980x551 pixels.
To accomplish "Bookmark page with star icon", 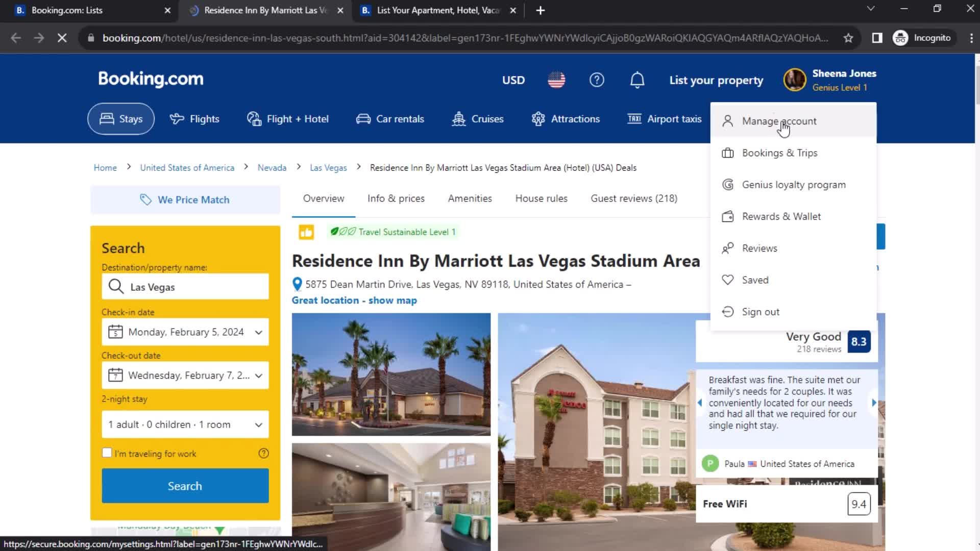I will coord(848,38).
